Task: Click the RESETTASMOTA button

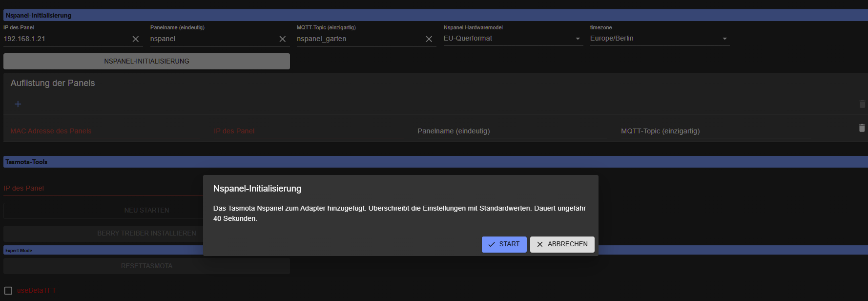Action: [x=146, y=266]
